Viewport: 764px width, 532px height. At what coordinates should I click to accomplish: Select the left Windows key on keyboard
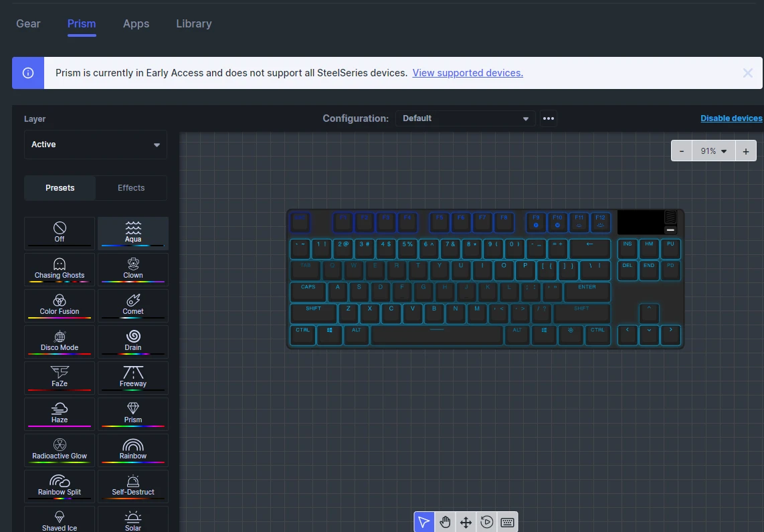point(329,335)
